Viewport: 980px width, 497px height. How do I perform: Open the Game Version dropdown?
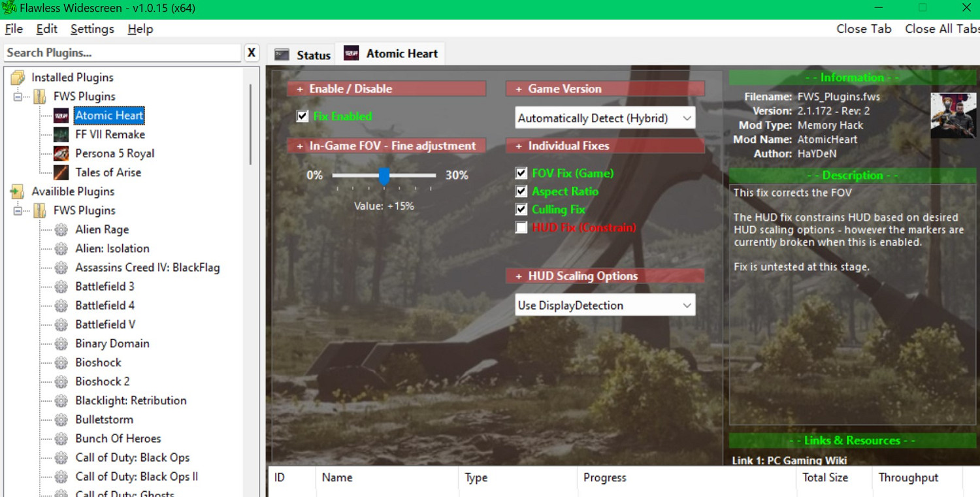[605, 118]
